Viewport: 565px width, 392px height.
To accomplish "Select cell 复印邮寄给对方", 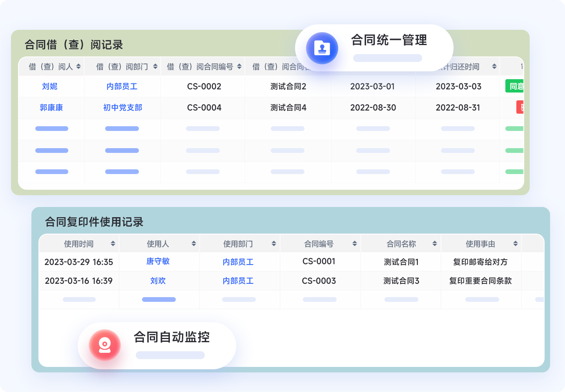I will click(x=481, y=262).
